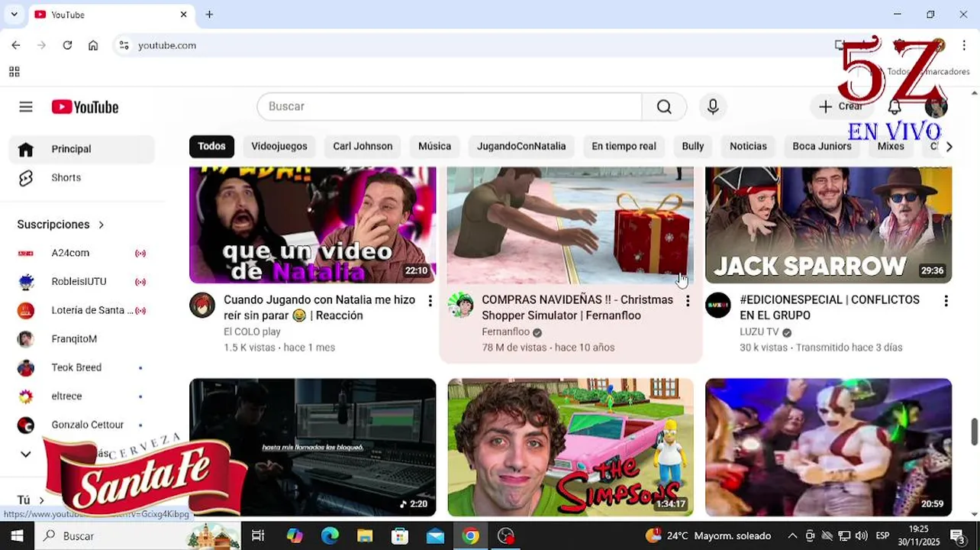980x550 pixels.
Task: Click the YouTube search input field
Action: click(450, 107)
